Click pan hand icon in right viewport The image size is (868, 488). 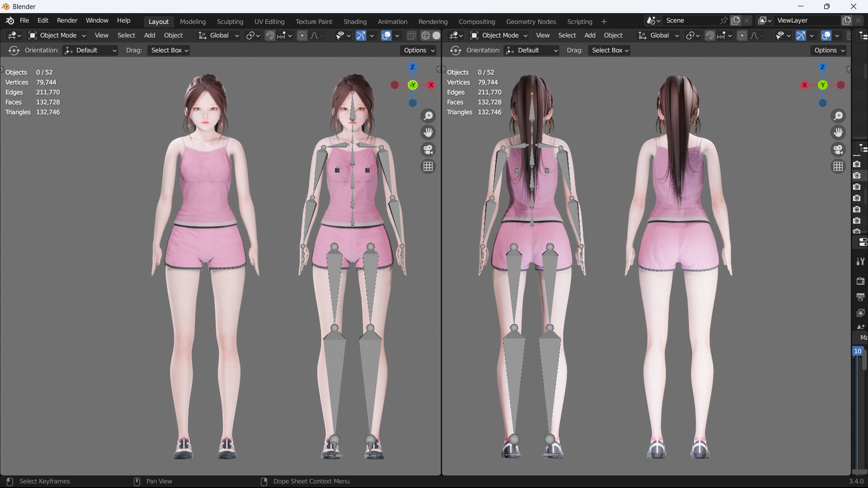tap(838, 133)
